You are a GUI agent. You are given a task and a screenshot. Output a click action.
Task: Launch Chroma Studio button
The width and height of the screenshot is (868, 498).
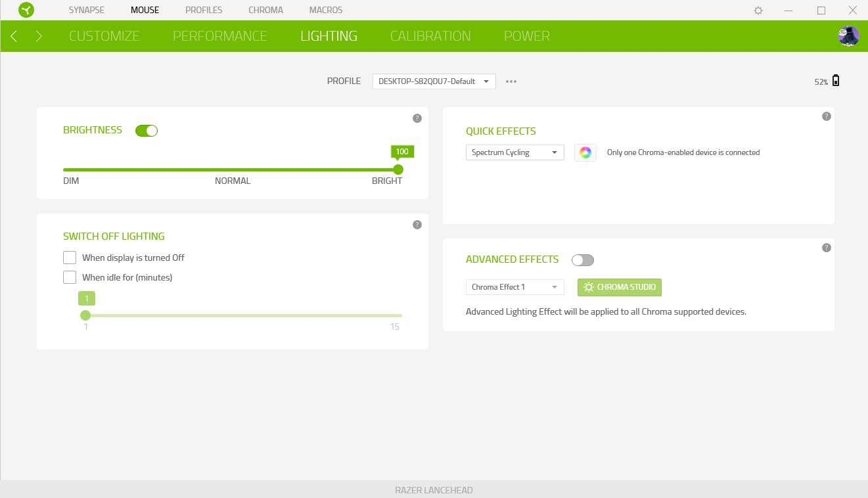[619, 287]
